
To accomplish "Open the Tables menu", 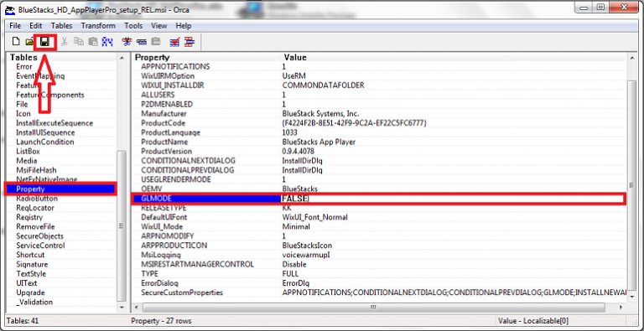I will [61, 25].
